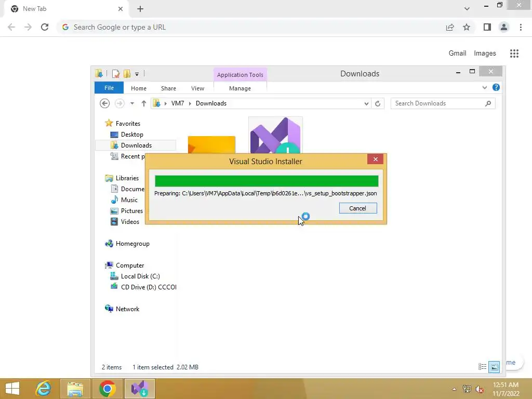
Task: Go up one folder level
Action: click(x=143, y=103)
